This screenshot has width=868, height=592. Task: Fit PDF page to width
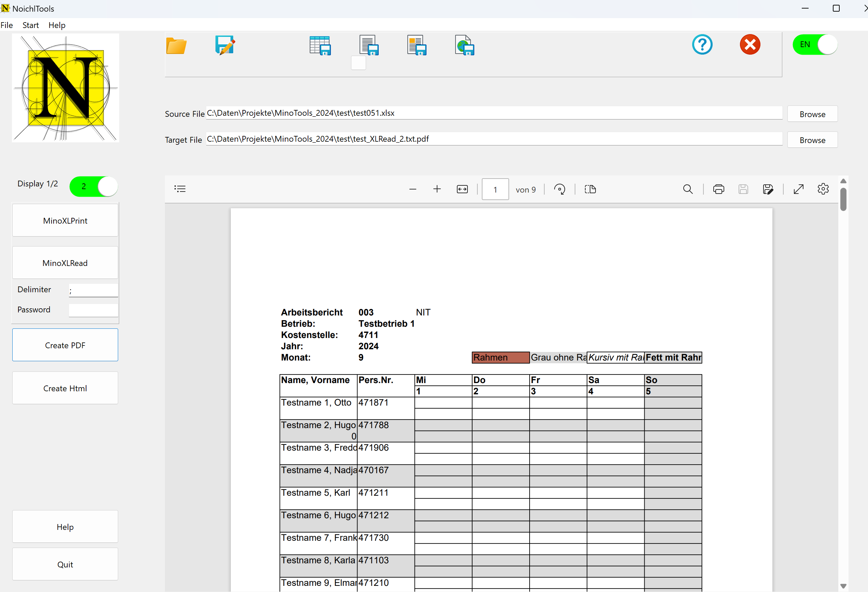462,189
